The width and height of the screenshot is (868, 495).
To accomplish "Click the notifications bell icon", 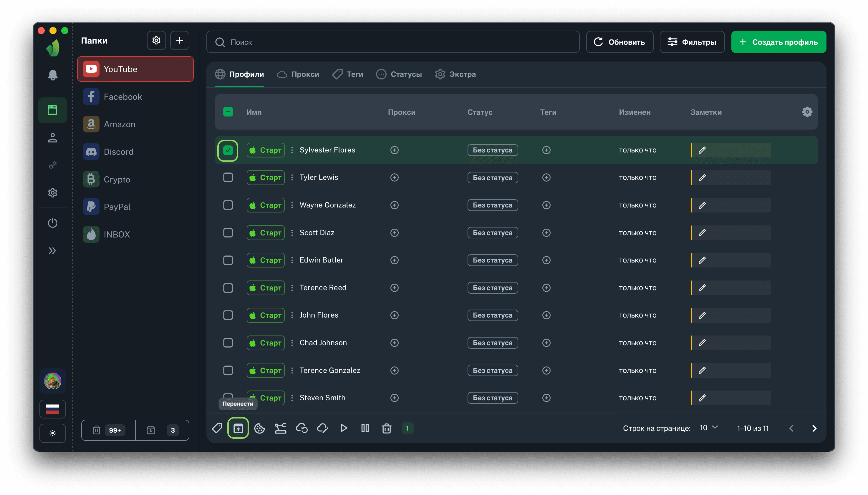I will point(52,75).
